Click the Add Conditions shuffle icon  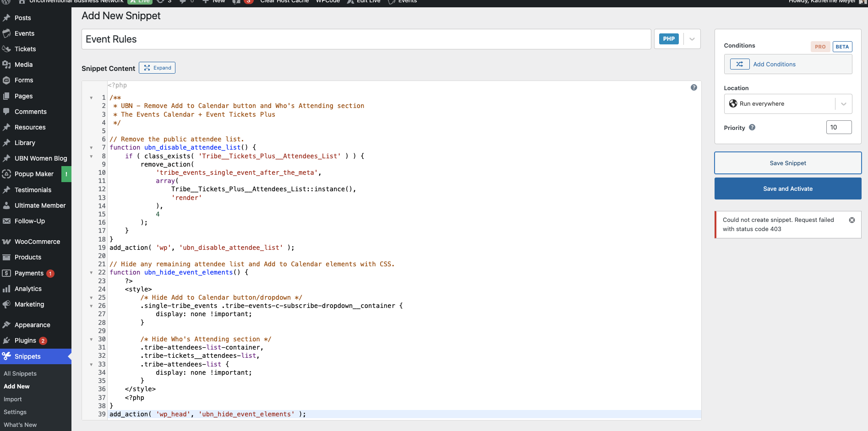click(x=739, y=64)
